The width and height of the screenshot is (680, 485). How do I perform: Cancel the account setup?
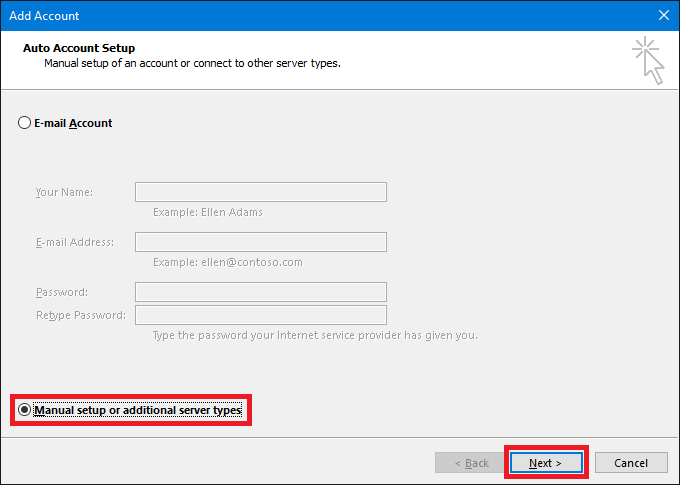point(631,463)
